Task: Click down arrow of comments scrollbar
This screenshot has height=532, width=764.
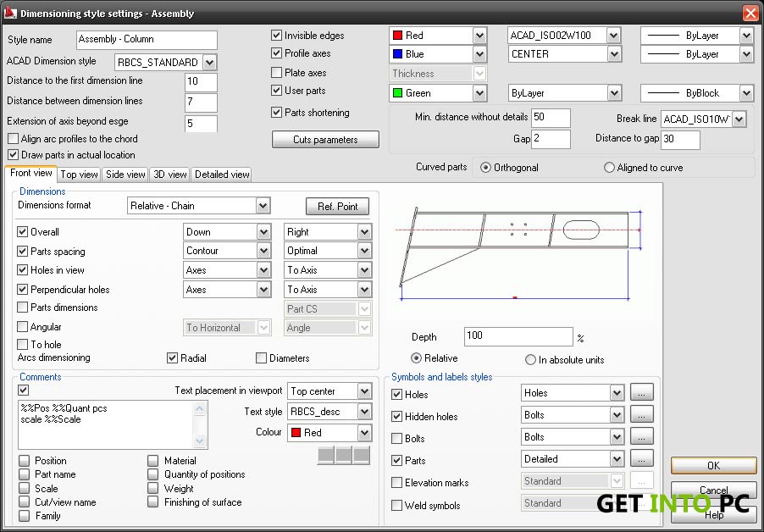Action: pos(200,441)
